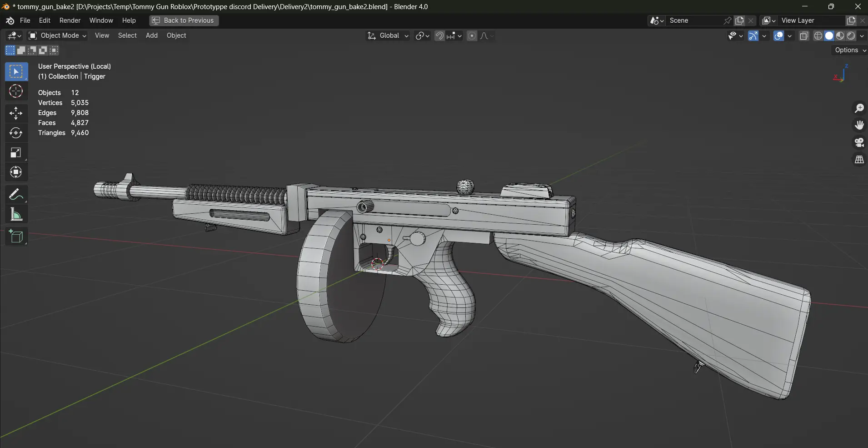Open Global transform orientation dropdown
The image size is (868, 448).
[389, 35]
